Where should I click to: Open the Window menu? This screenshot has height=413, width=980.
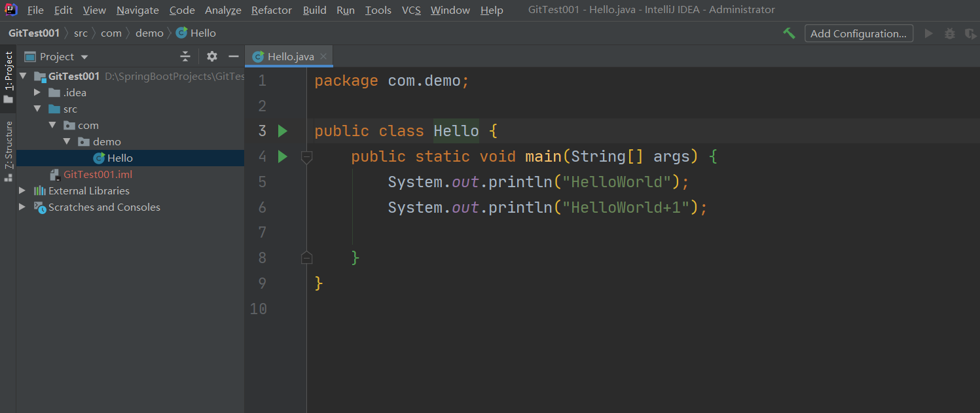point(450,10)
